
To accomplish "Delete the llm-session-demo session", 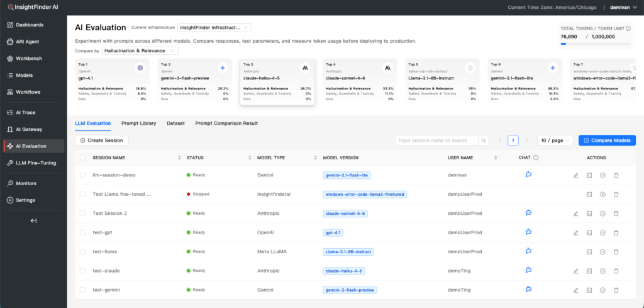I will click(x=616, y=175).
